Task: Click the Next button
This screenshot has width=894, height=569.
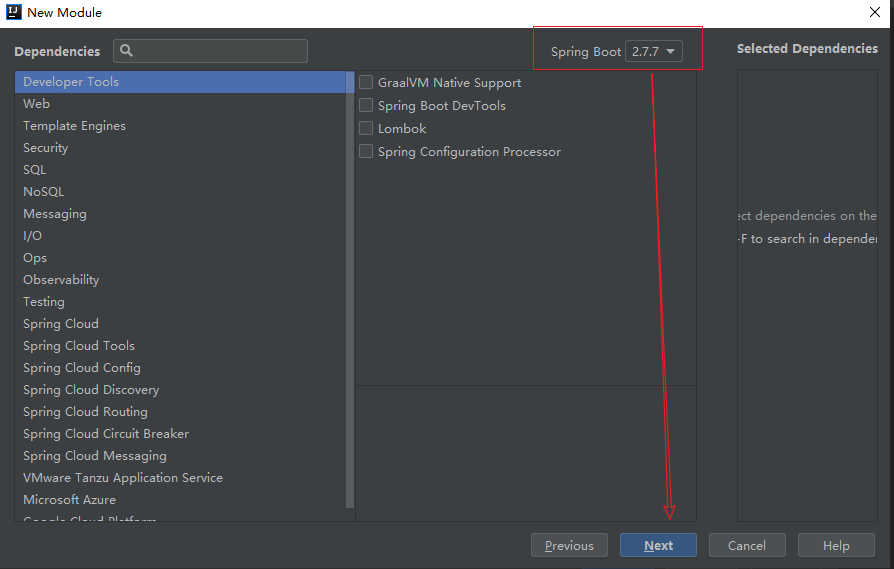Action: click(658, 545)
